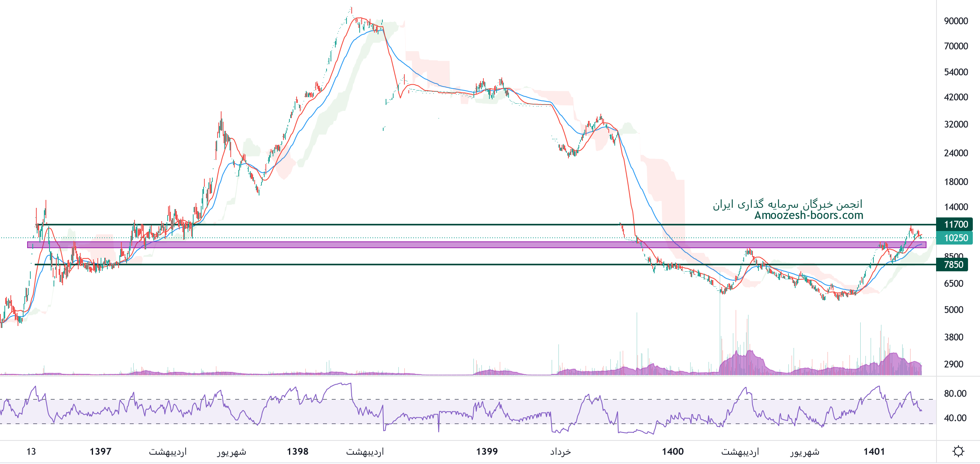Click the 2900 label on price axis
Image resolution: width=980 pixels, height=464 pixels.
[953, 364]
